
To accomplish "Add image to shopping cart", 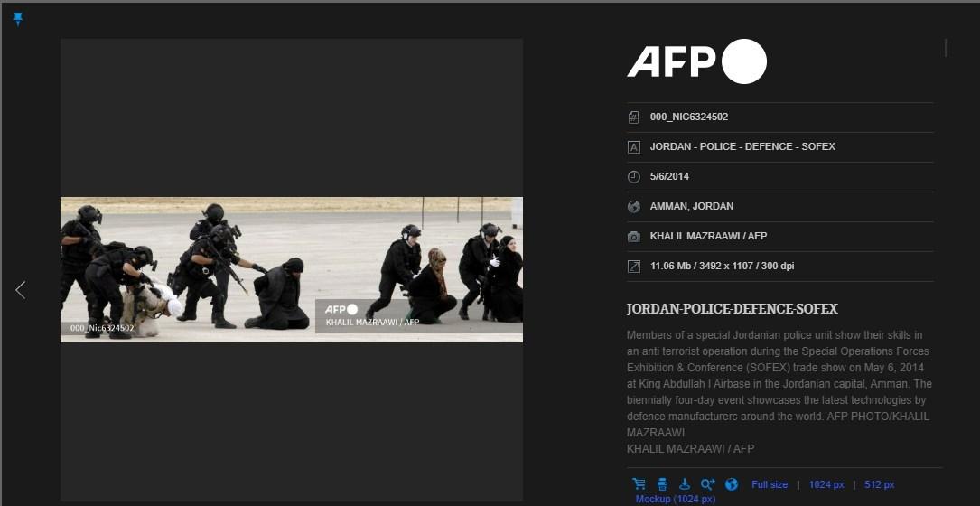I will coord(639,484).
